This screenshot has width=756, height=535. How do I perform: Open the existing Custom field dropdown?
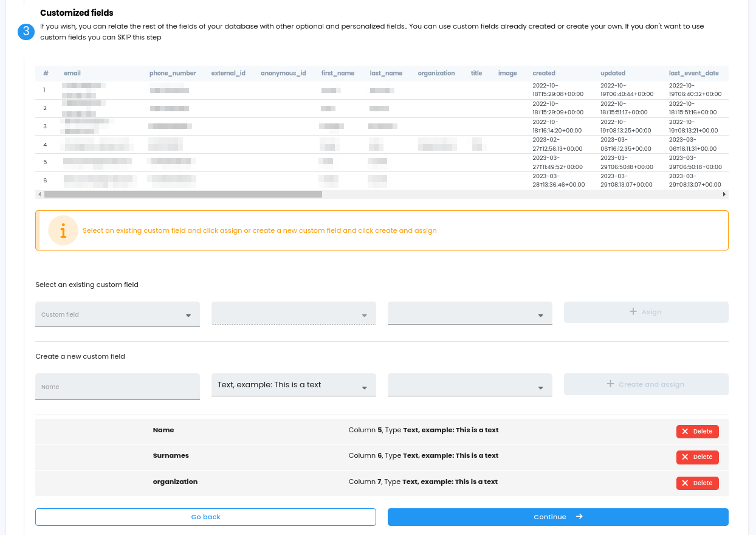click(x=117, y=315)
